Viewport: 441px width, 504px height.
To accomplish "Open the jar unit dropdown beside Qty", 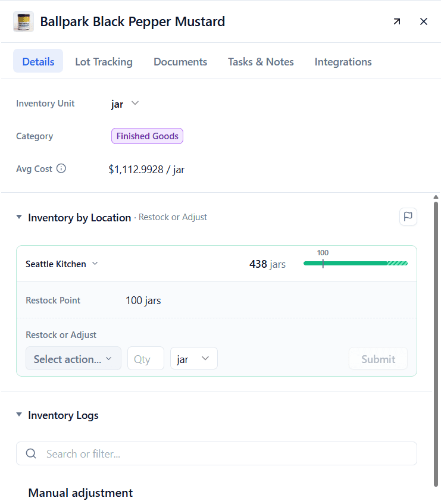I will click(194, 358).
